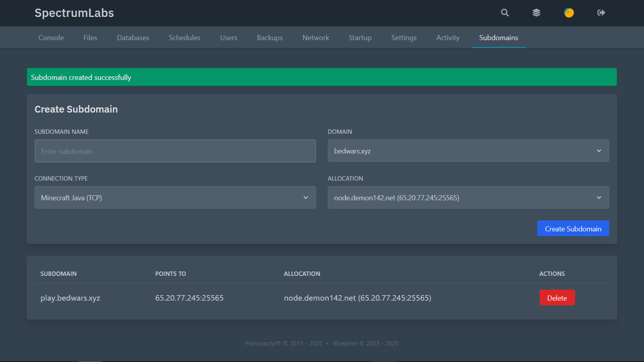This screenshot has width=644, height=362.
Task: Go to the Databases tab
Action: pyautogui.click(x=133, y=38)
